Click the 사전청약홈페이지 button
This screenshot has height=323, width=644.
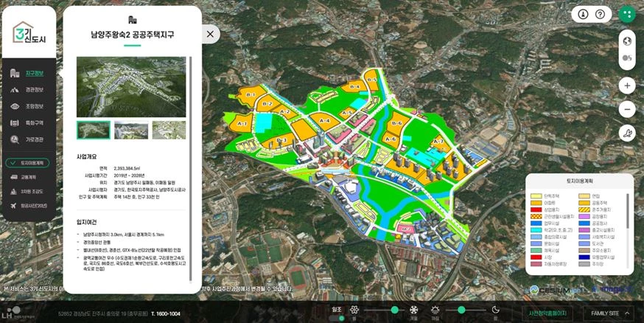tap(547, 313)
